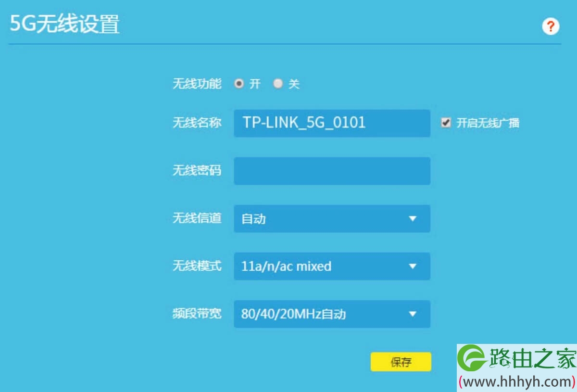Click the 无线功能 label
The width and height of the screenshot is (577, 392).
pyautogui.click(x=197, y=84)
